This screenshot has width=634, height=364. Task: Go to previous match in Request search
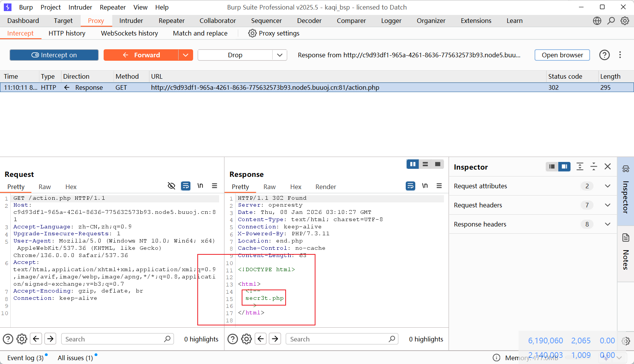(x=36, y=339)
